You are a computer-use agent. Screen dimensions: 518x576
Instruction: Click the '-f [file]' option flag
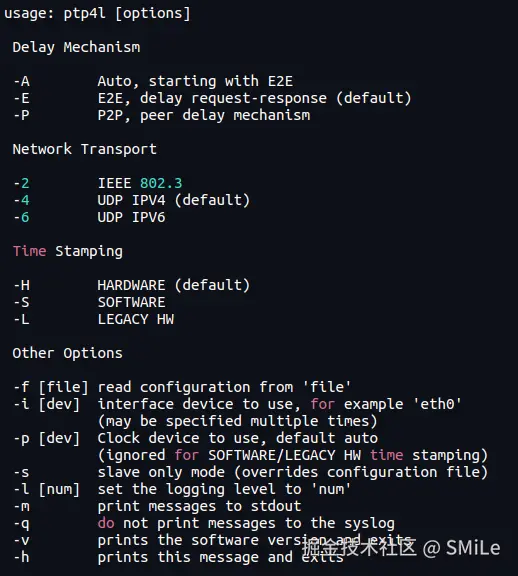(x=51, y=387)
